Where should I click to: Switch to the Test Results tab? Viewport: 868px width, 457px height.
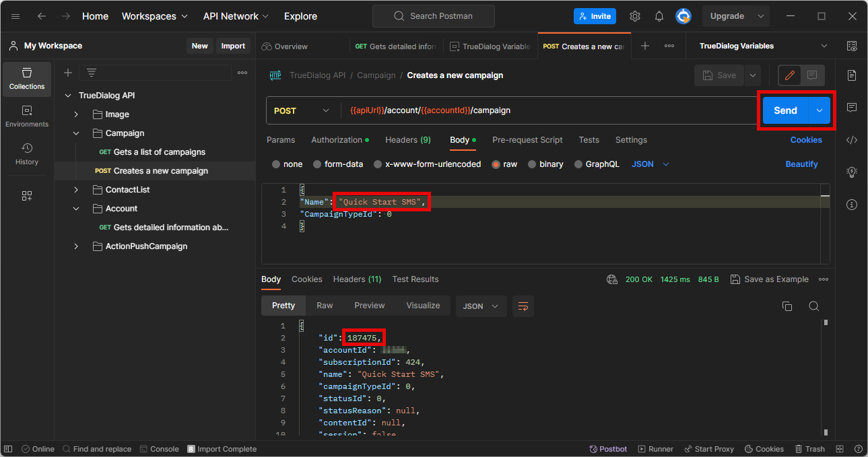(x=415, y=279)
